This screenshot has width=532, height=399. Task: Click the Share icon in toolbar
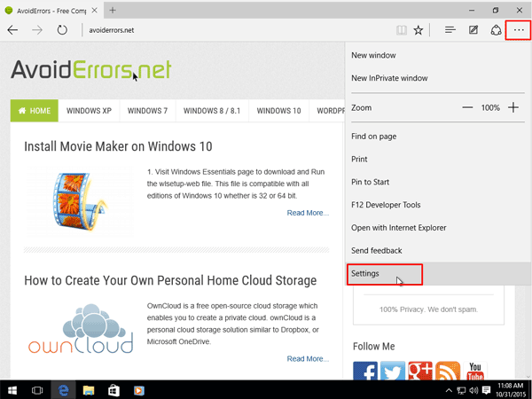(x=496, y=29)
